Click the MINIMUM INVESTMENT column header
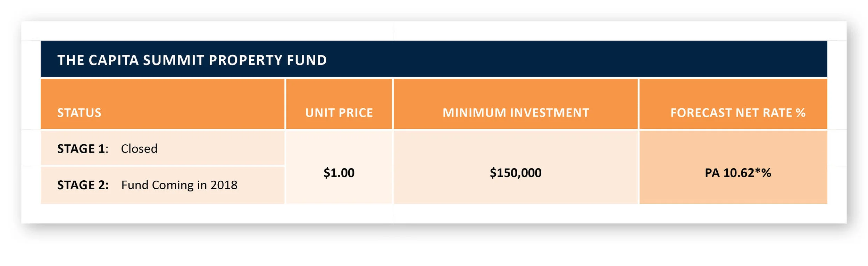868x266 pixels. click(516, 113)
